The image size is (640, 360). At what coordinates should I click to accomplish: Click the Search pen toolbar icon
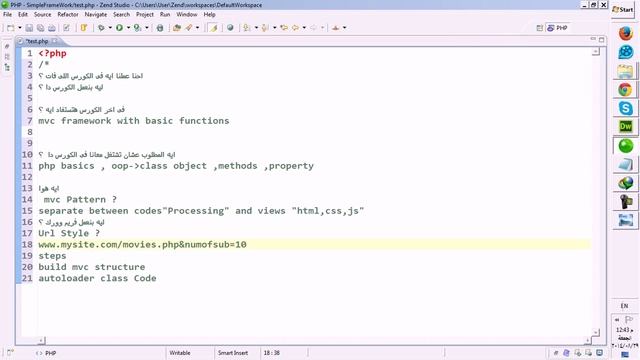coord(189,28)
